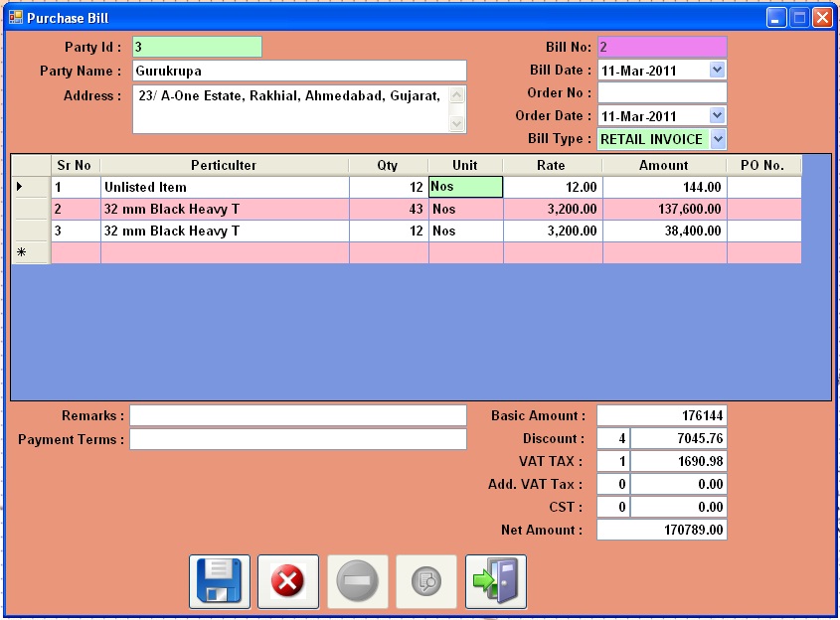Click inside the Party Id field
The height and width of the screenshot is (620, 840).
coord(196,47)
